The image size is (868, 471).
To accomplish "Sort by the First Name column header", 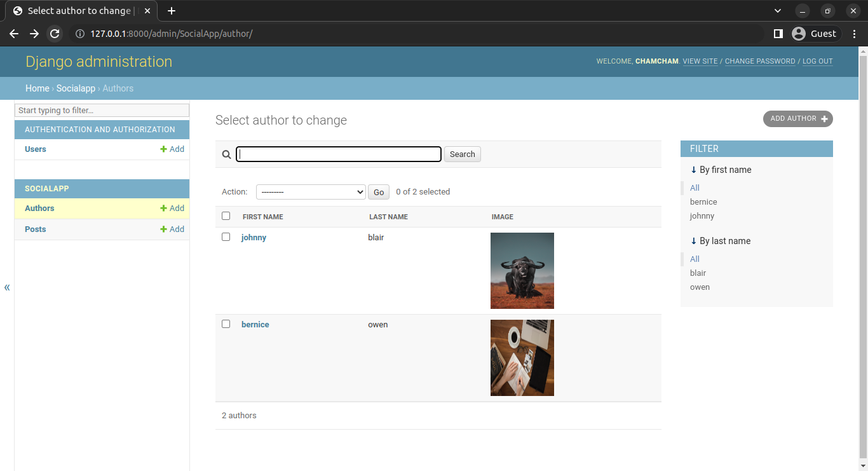I will (262, 217).
